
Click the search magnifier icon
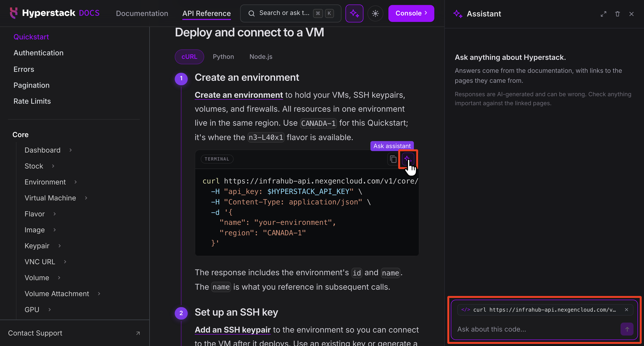tap(251, 13)
